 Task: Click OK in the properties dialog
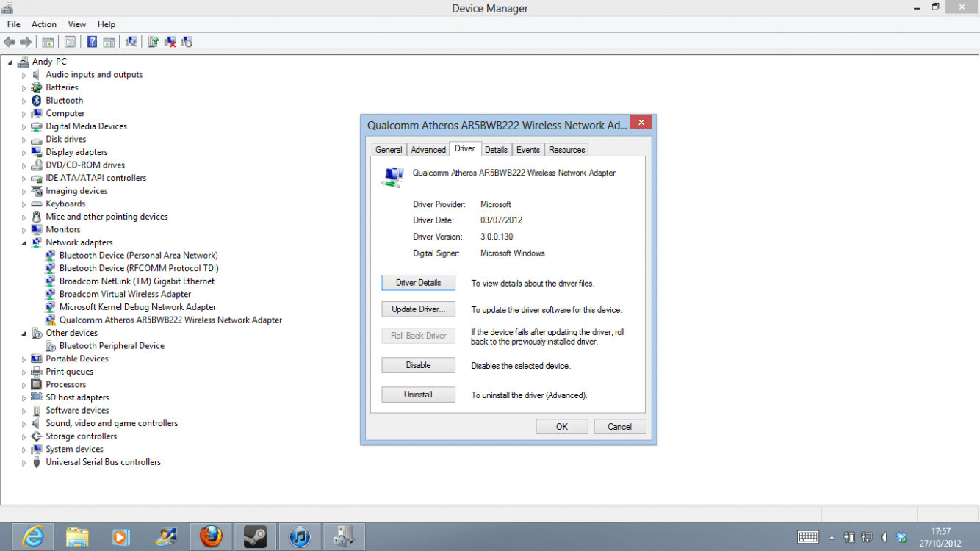(562, 427)
